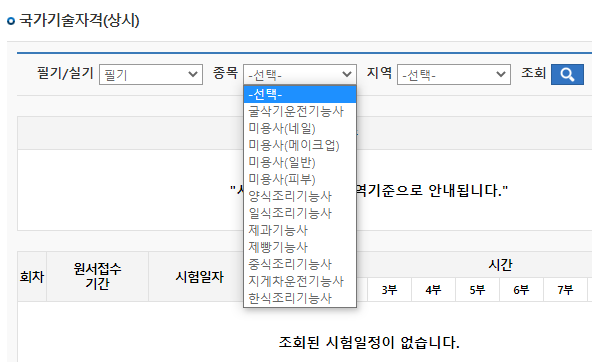Select 미용사(메이크업) option

(300, 145)
